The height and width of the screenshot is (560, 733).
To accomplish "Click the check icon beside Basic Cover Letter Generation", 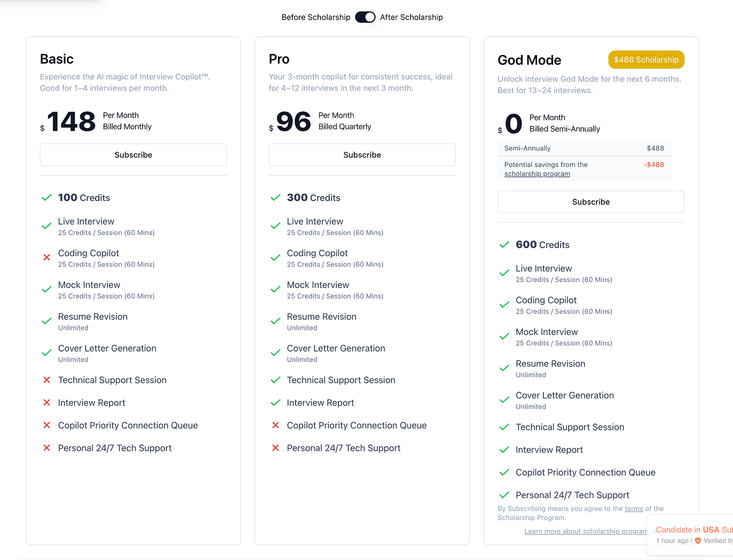I will (47, 353).
